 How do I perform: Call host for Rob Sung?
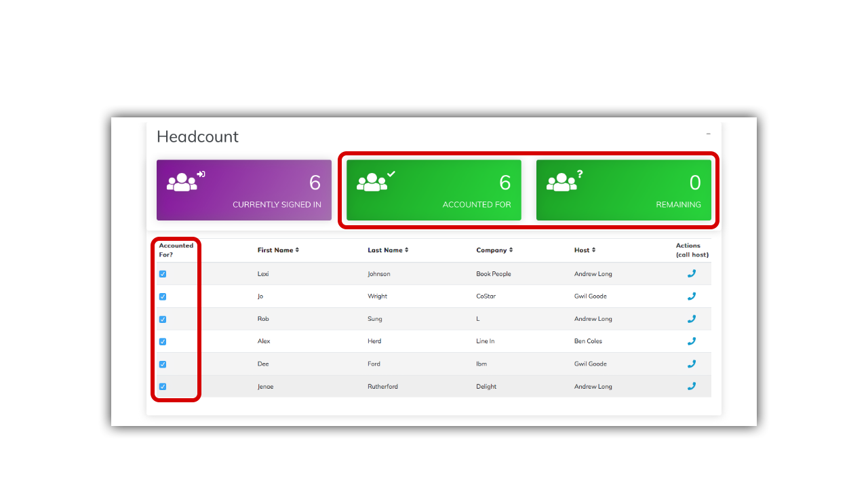pos(692,318)
